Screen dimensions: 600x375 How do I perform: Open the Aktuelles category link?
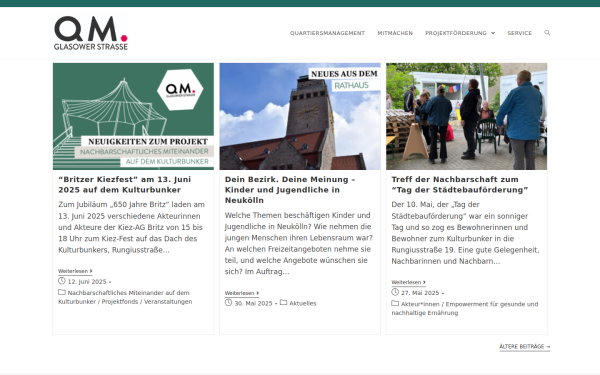(303, 303)
